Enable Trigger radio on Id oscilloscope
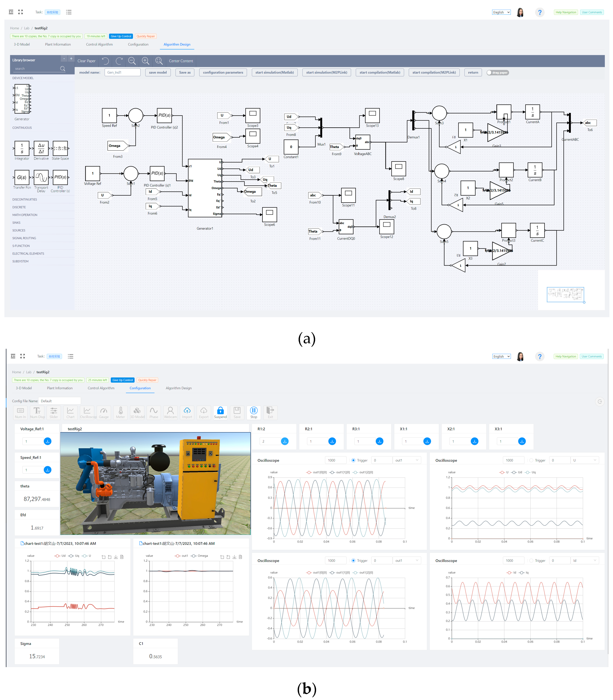The height and width of the screenshot is (700, 613). click(x=531, y=560)
